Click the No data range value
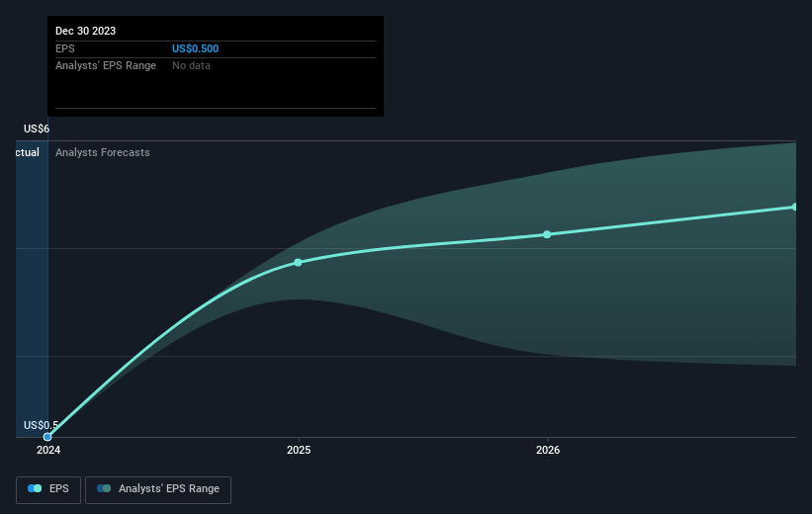This screenshot has width=812, height=514. click(x=191, y=66)
